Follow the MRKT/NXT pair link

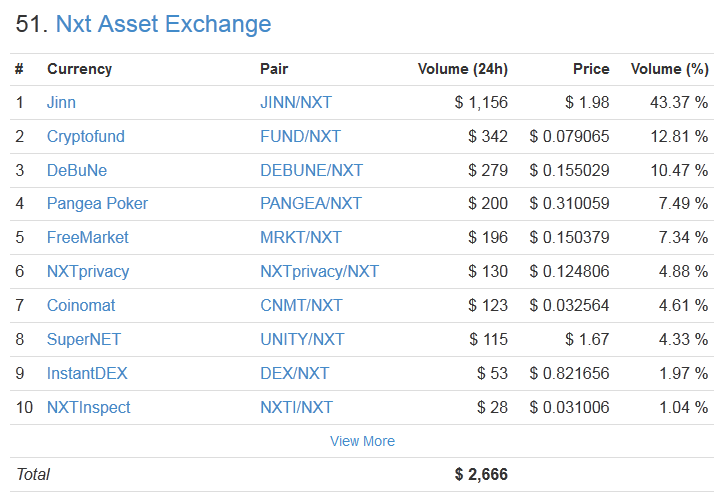pos(301,238)
